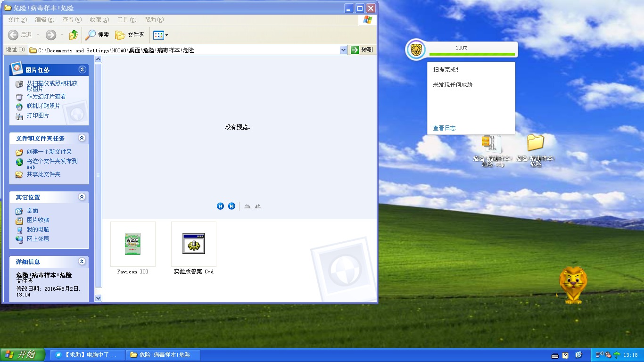
Task: Switch to 【求助】电脑中了 taskbar window
Action: click(x=87, y=355)
